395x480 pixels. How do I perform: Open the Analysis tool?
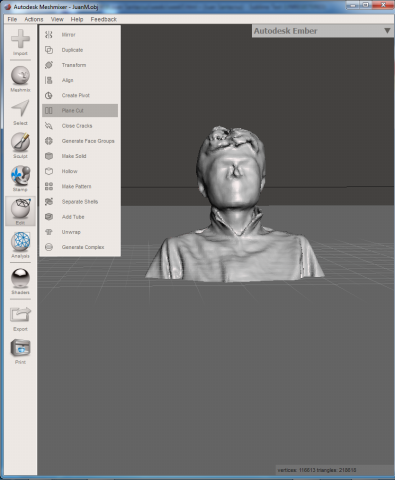pyautogui.click(x=20, y=245)
